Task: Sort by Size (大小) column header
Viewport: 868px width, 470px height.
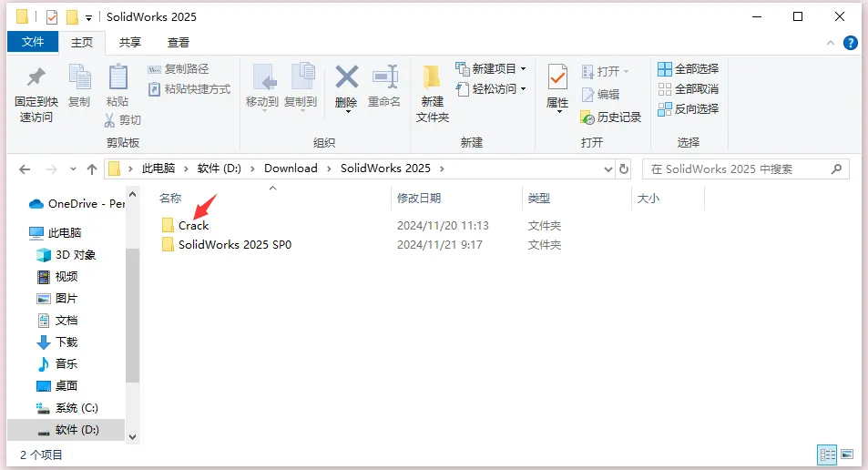Action: point(648,199)
